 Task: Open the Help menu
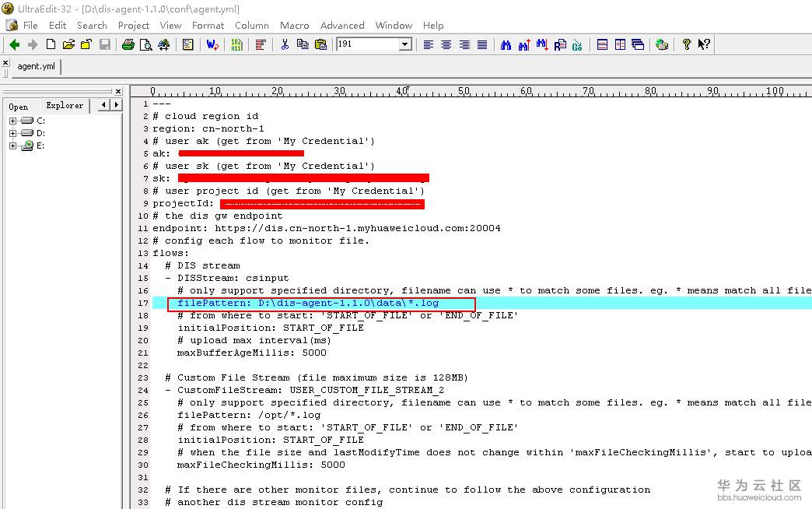coord(433,26)
